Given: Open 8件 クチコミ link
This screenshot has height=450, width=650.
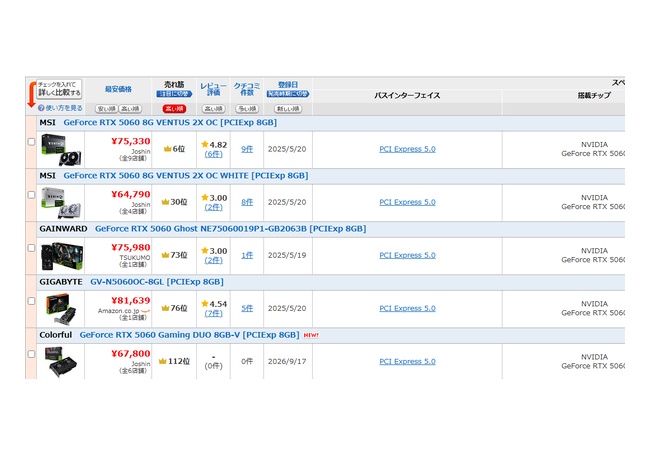Looking at the screenshot, I should tap(247, 202).
